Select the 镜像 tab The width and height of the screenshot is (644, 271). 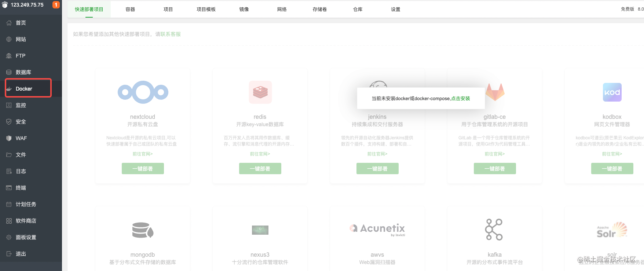(x=244, y=9)
